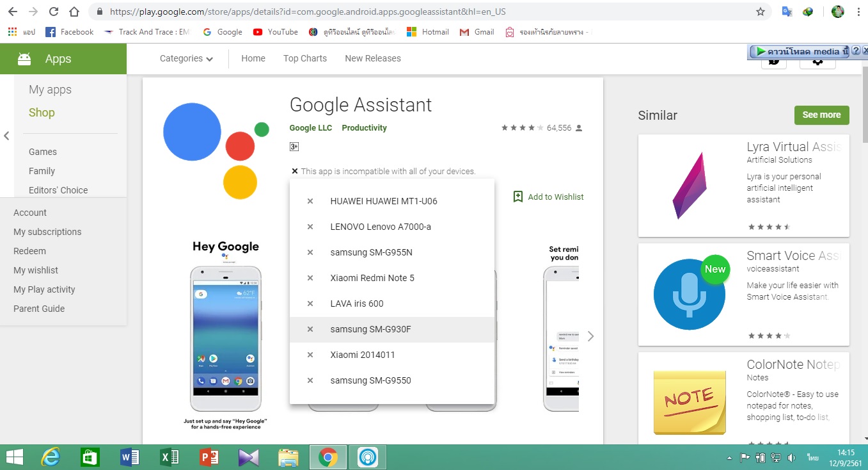The image size is (868, 470).
Task: Open the Gmail bookmark
Action: pos(477,32)
